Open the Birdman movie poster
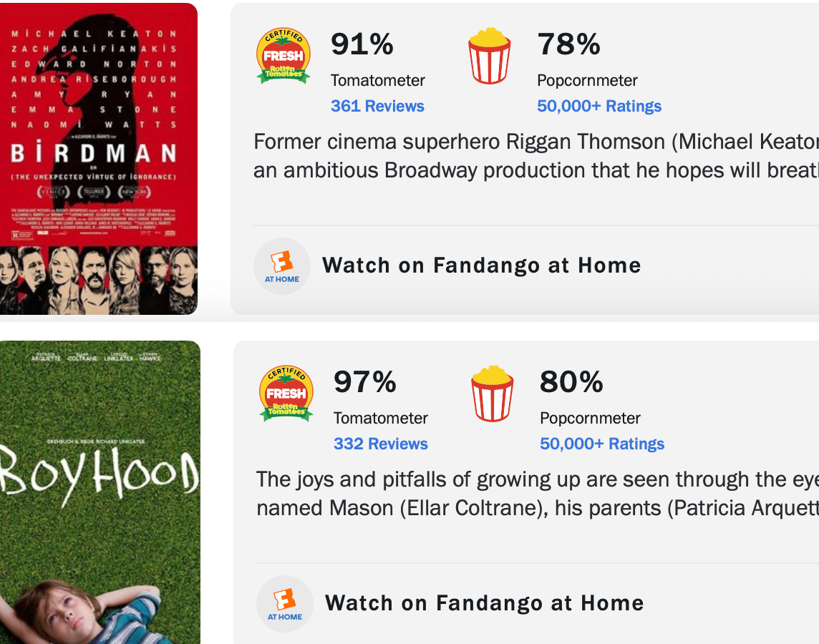 [98, 159]
